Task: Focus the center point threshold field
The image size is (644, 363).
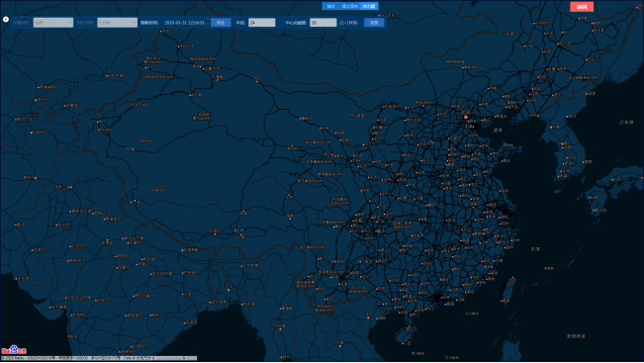Action: click(322, 23)
